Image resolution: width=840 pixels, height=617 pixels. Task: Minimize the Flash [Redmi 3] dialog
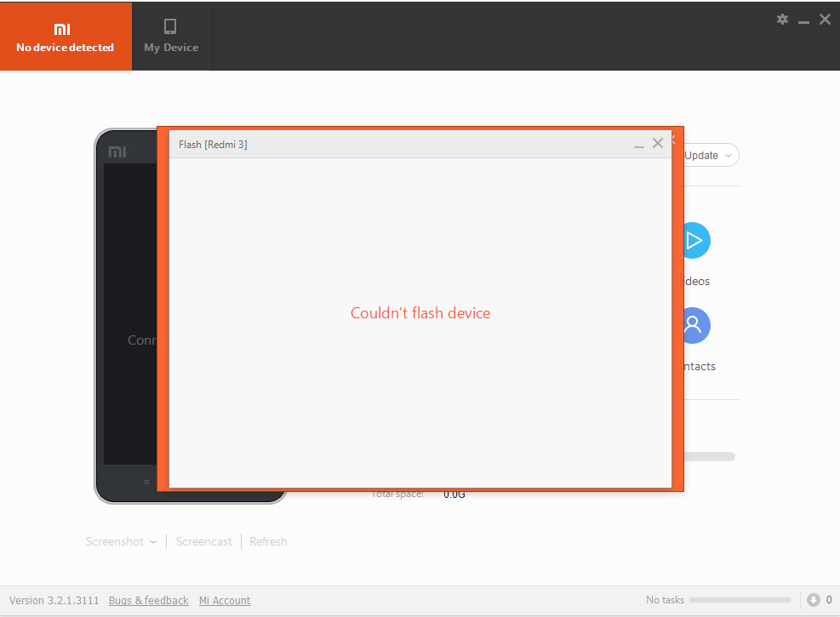[x=638, y=145]
